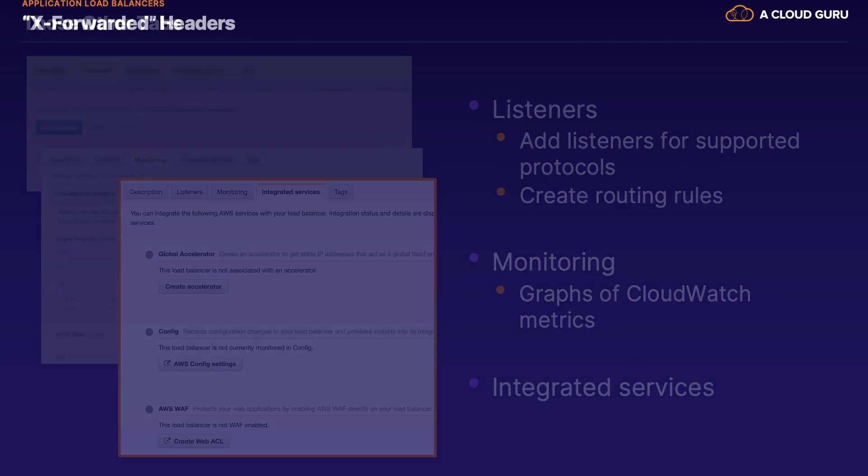This screenshot has height=476, width=868.
Task: Click "Add listeners for supported protocols" bullet
Action: [x=660, y=154]
